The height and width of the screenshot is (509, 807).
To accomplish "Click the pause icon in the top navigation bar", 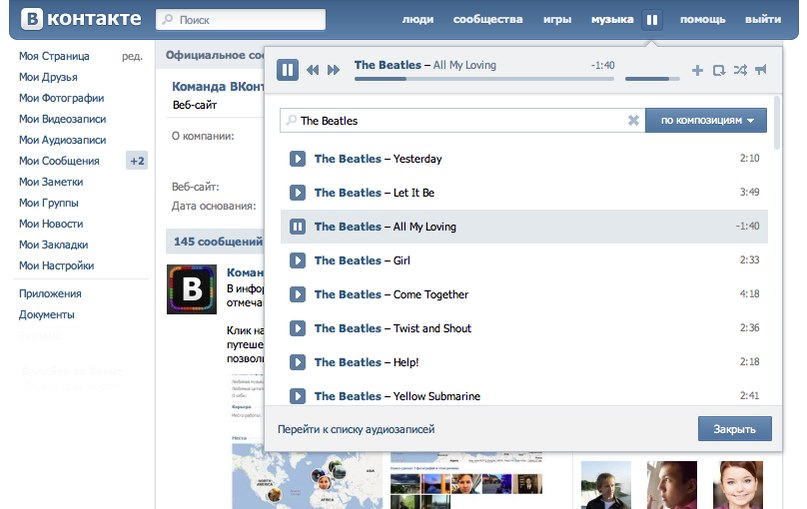I will (x=652, y=20).
